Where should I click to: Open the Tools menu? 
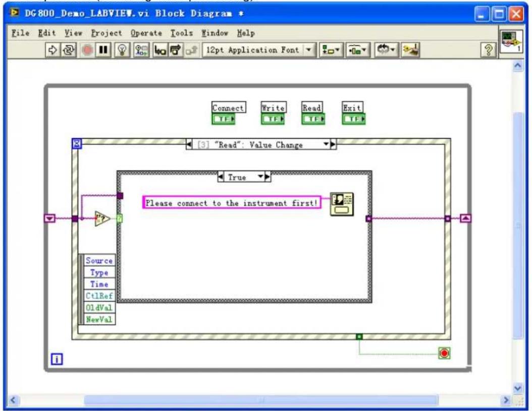(x=182, y=33)
